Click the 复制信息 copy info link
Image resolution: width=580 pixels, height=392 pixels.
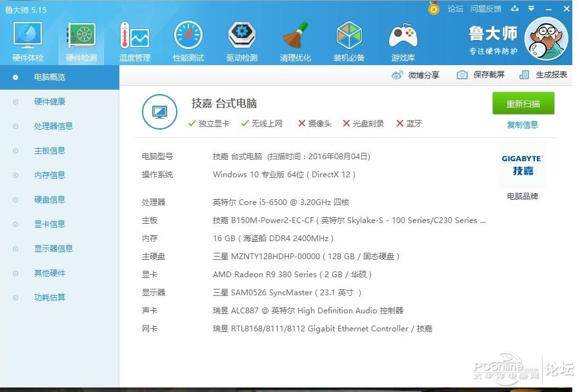[523, 125]
